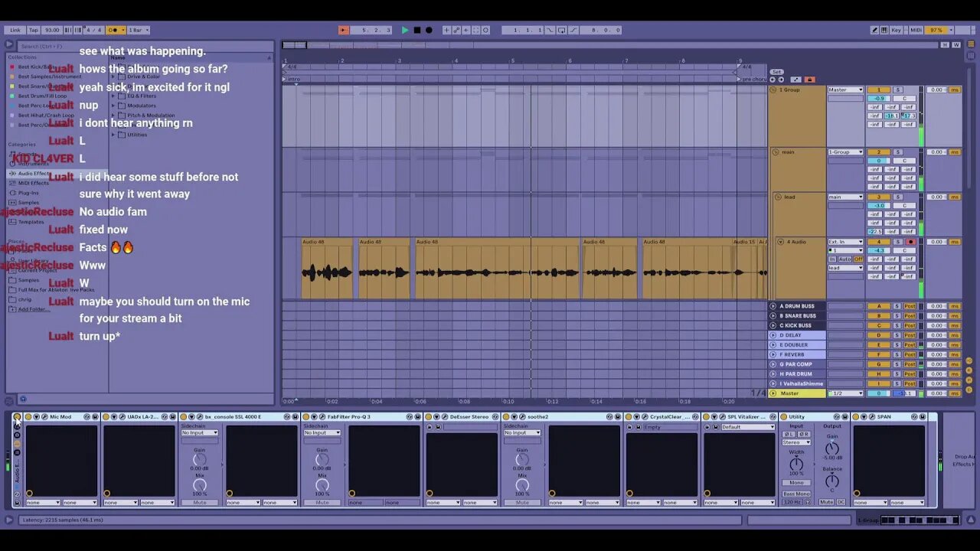Collapse the 1 Group track

tap(773, 90)
